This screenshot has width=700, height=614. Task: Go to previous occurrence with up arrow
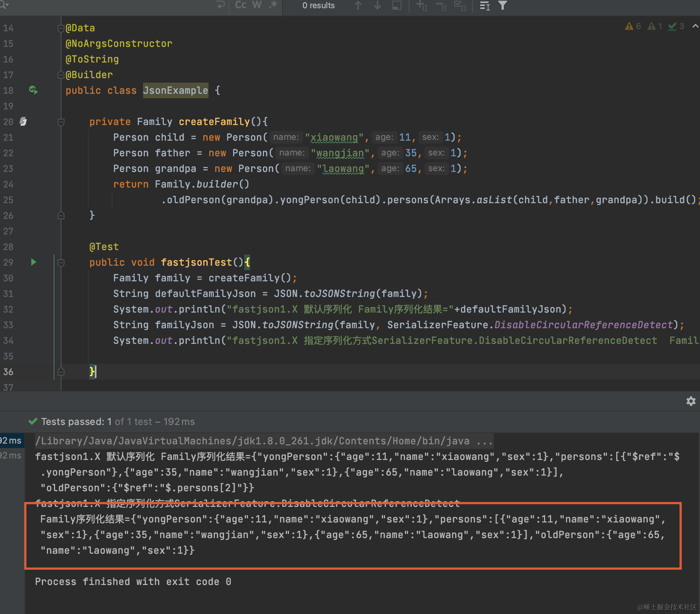click(358, 5)
